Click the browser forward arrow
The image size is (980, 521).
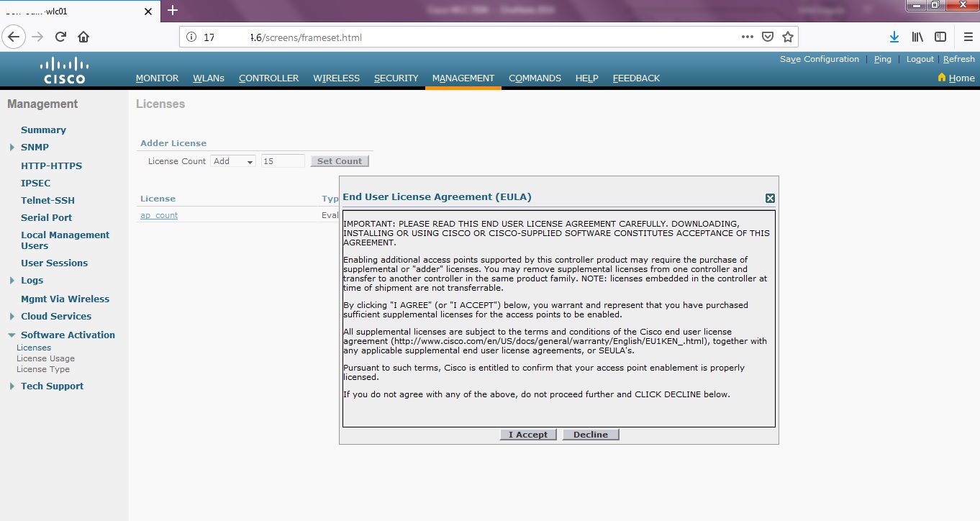(37, 37)
